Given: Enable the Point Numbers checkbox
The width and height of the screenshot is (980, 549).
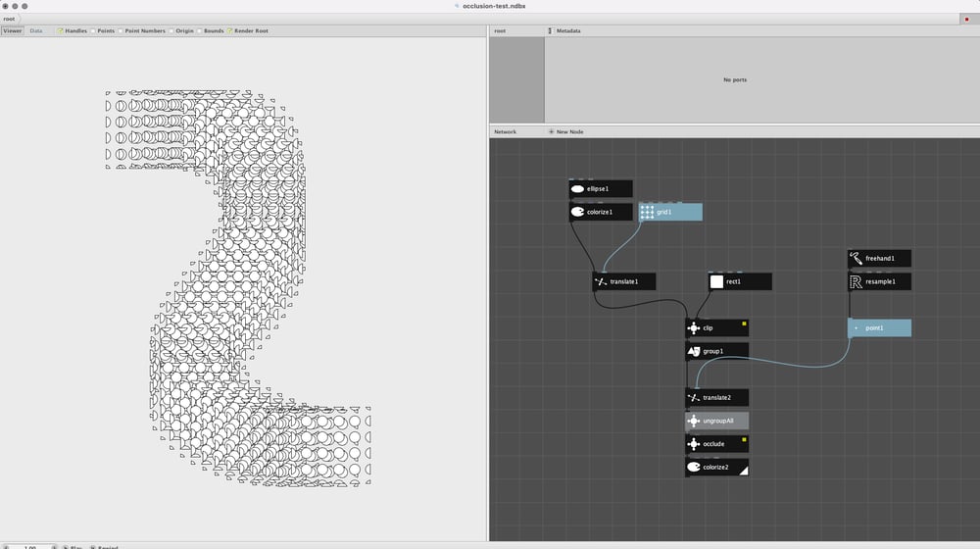Looking at the screenshot, I should coord(120,30).
